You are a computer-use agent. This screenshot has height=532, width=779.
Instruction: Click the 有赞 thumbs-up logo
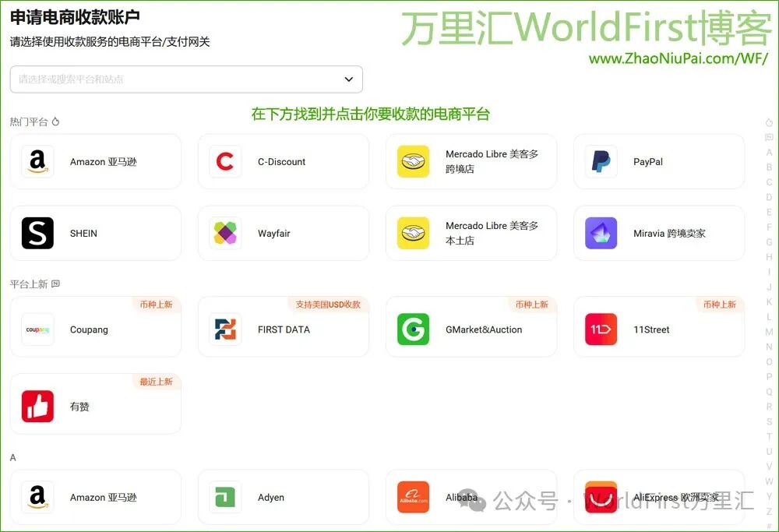click(37, 403)
